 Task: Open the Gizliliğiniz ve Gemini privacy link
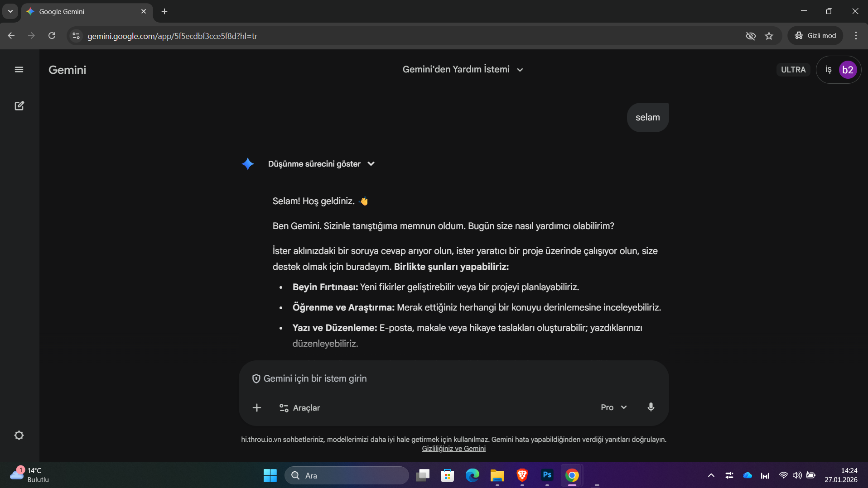(x=453, y=449)
